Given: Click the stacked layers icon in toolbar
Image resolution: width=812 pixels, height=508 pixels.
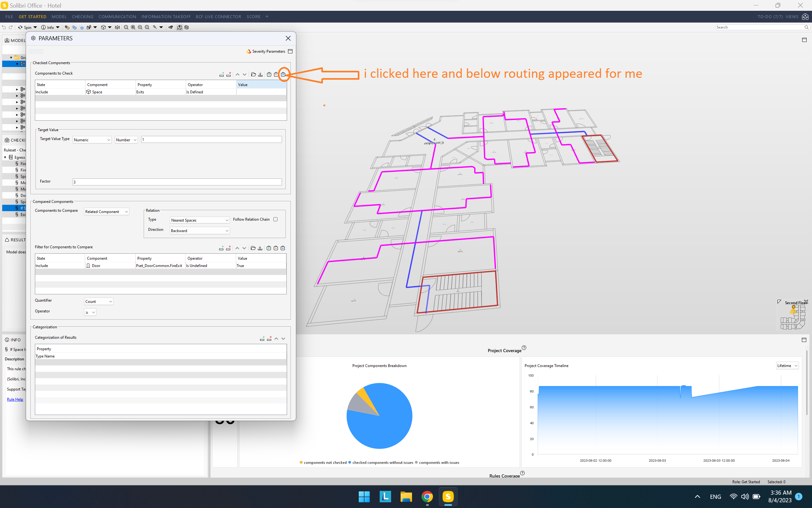Looking at the screenshot, I should click(x=187, y=27).
